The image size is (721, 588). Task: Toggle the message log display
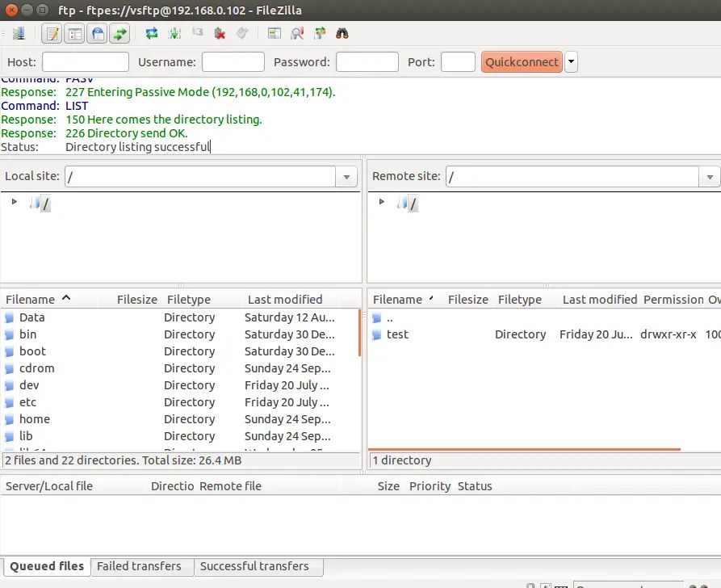(52, 34)
